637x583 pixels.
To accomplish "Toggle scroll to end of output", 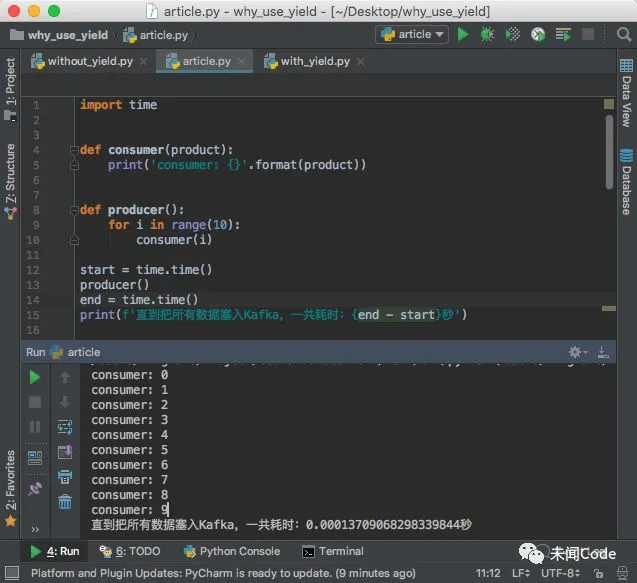I will click(65, 452).
